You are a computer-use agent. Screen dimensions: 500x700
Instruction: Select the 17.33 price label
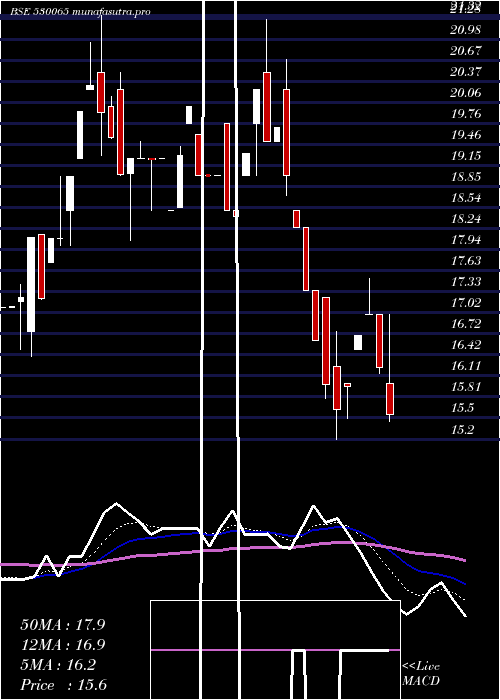(466, 282)
